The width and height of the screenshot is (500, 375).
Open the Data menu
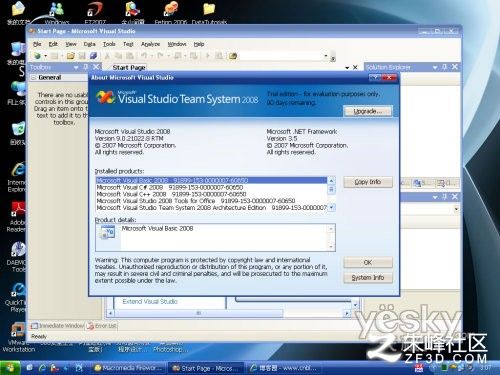pos(89,44)
